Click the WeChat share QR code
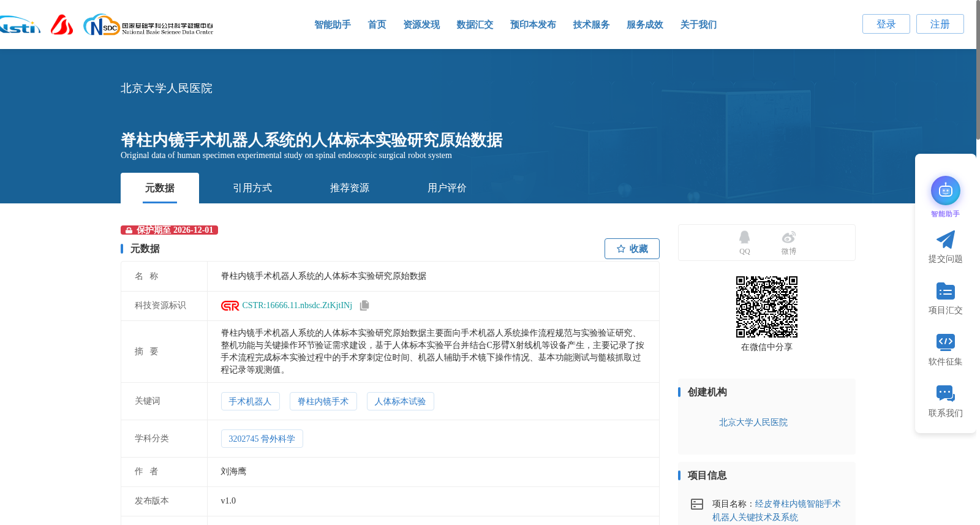The height and width of the screenshot is (525, 980). [767, 307]
